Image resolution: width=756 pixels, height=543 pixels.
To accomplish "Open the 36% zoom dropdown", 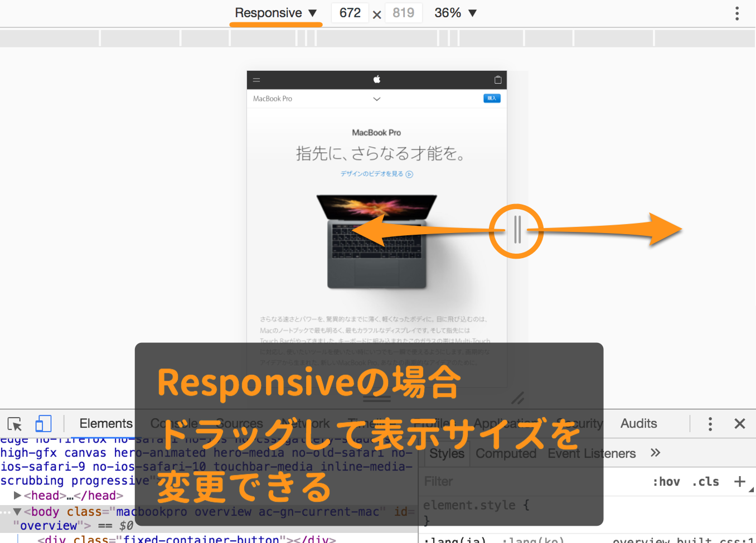I will (455, 13).
